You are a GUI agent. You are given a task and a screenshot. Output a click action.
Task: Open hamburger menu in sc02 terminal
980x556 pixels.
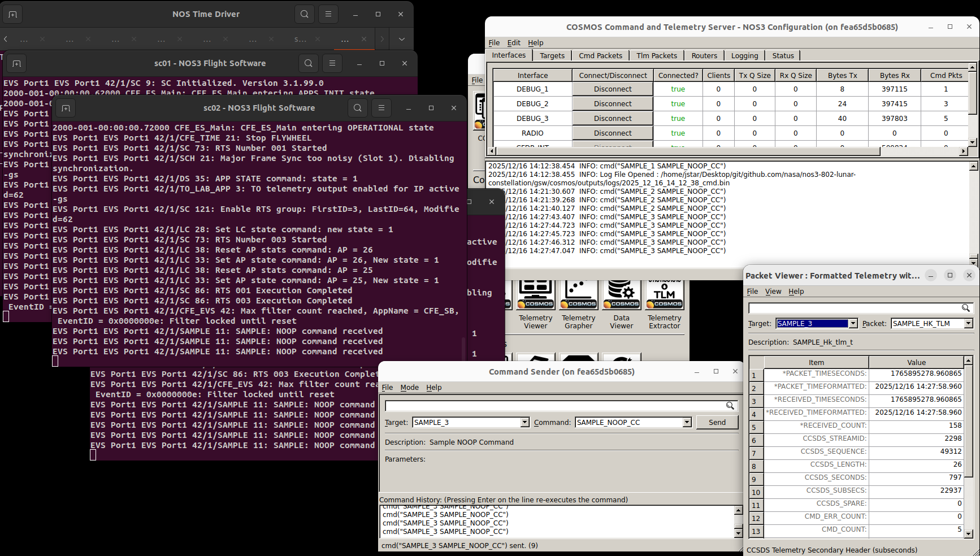tap(381, 108)
